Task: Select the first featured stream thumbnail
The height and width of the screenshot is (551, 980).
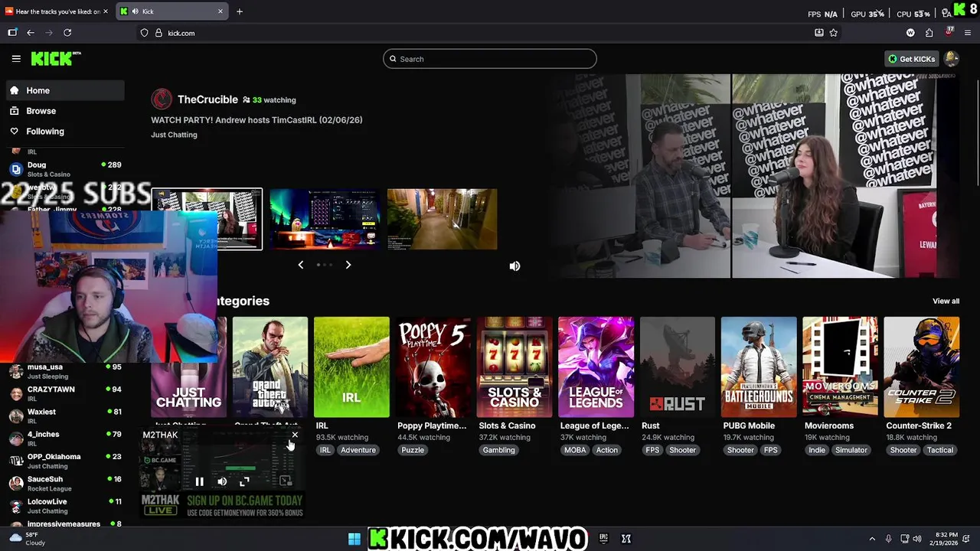Action: pos(207,219)
